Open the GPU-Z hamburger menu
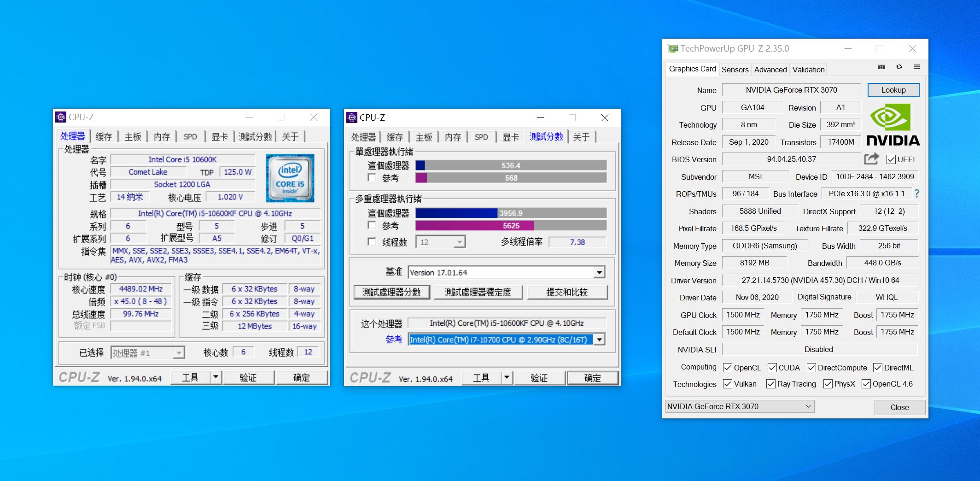 tap(916, 67)
